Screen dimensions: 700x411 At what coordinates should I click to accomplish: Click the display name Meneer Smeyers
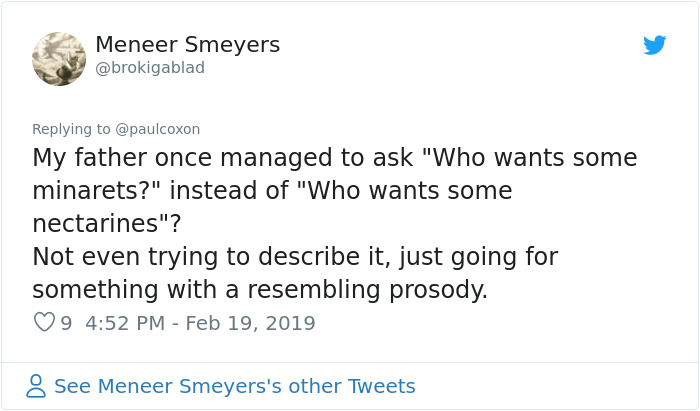[x=187, y=45]
